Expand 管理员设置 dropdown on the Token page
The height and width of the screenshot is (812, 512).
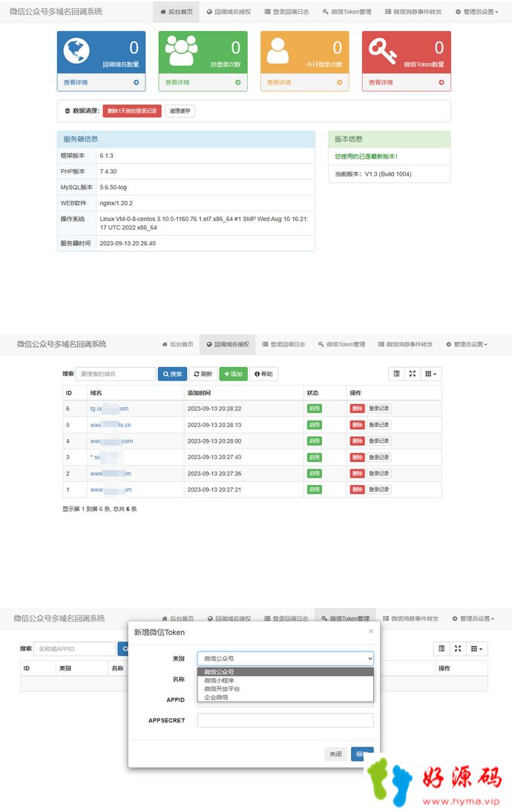(473, 618)
